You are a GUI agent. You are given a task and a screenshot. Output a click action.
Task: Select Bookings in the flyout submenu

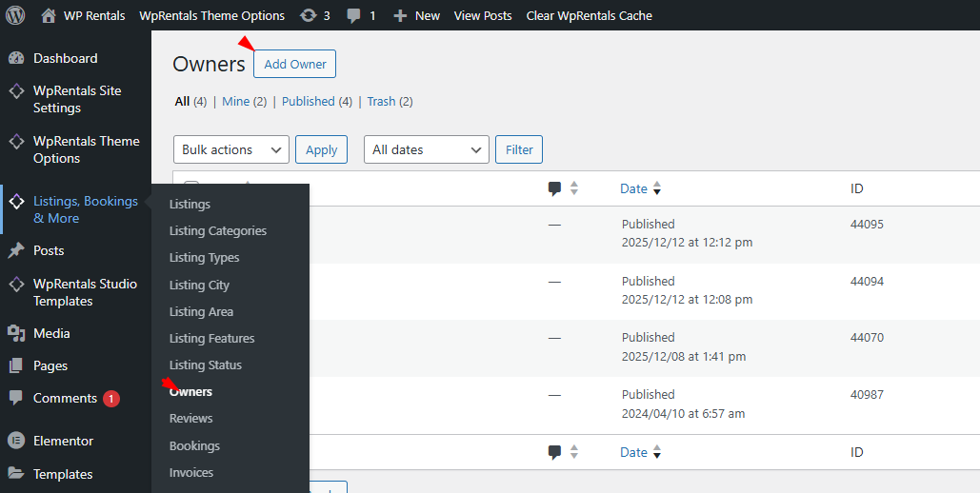click(x=194, y=445)
